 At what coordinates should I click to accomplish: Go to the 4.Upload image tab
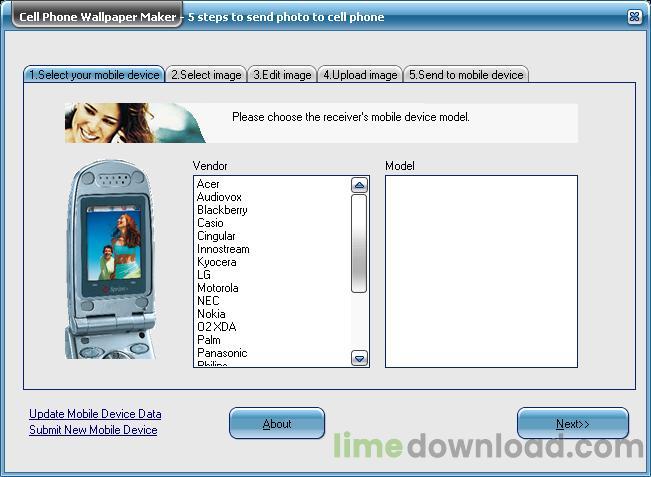click(360, 75)
